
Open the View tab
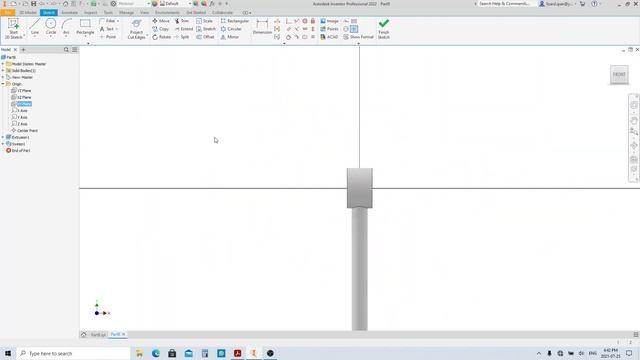coord(144,13)
